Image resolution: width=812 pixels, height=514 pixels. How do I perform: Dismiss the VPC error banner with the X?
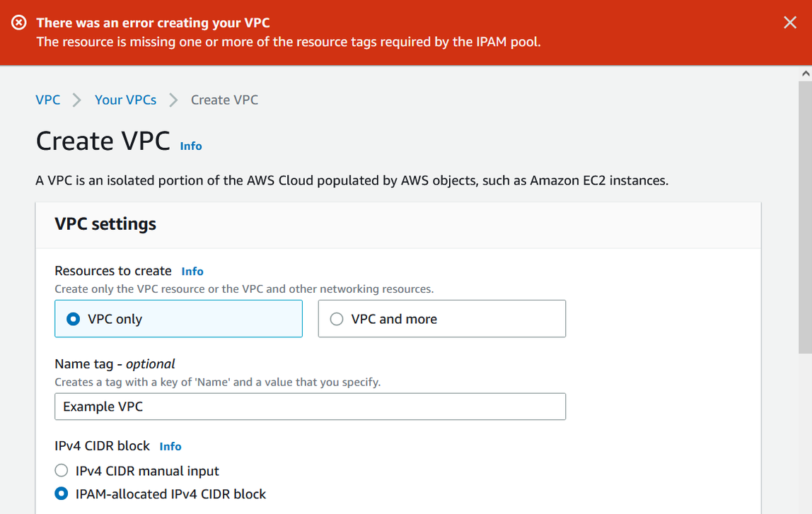790,22
